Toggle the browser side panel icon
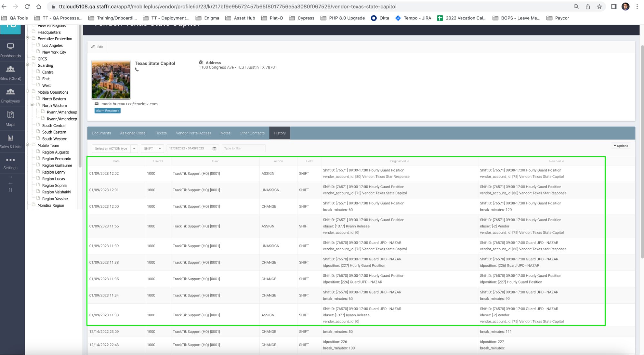The image size is (644, 355). pos(614,6)
